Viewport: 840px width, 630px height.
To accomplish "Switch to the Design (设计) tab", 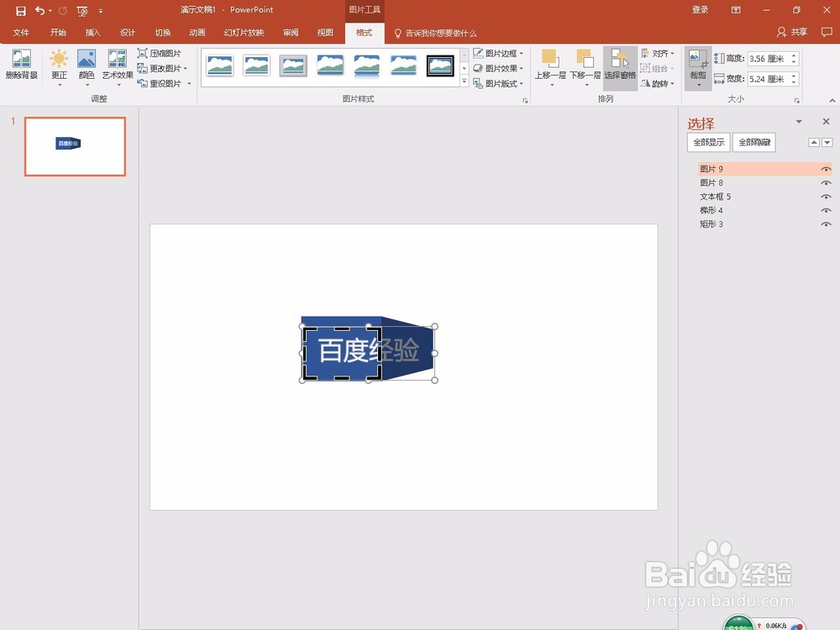I will click(x=128, y=33).
